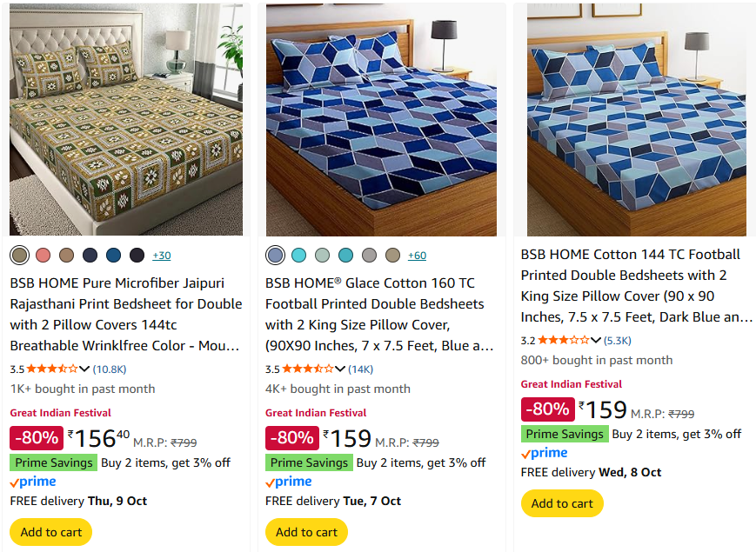Show +30 more colors for Jaipuri bedsheet

tap(162, 256)
